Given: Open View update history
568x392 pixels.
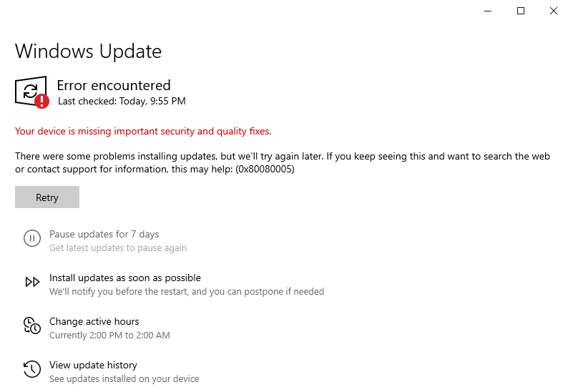Looking at the screenshot, I should click(x=93, y=366).
